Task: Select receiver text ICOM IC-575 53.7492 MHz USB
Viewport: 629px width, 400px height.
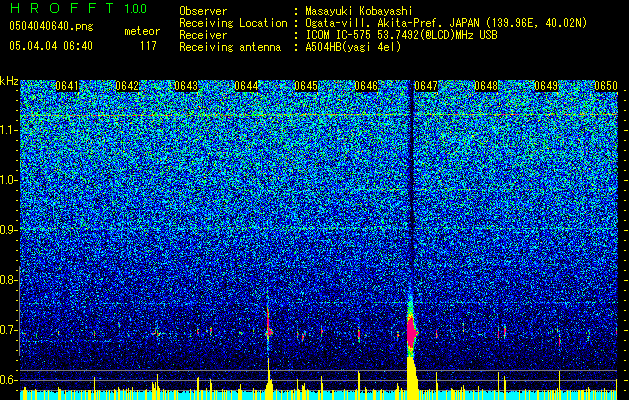Action: tap(401, 35)
